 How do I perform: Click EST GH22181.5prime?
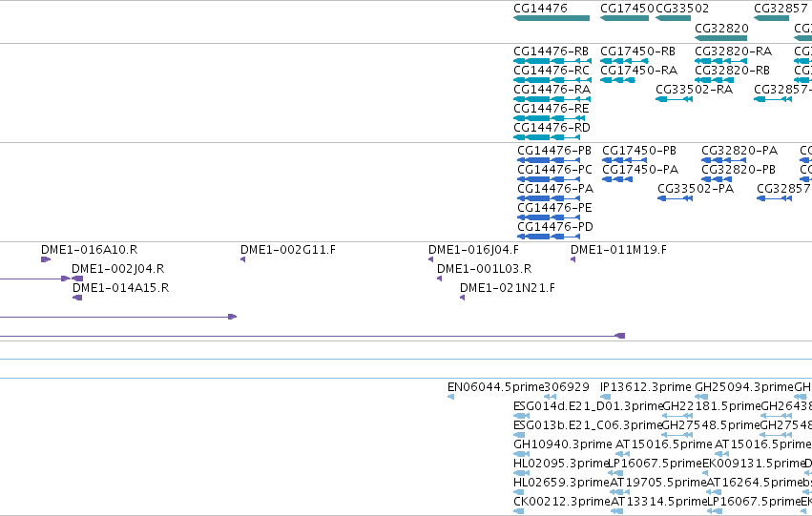(711, 407)
